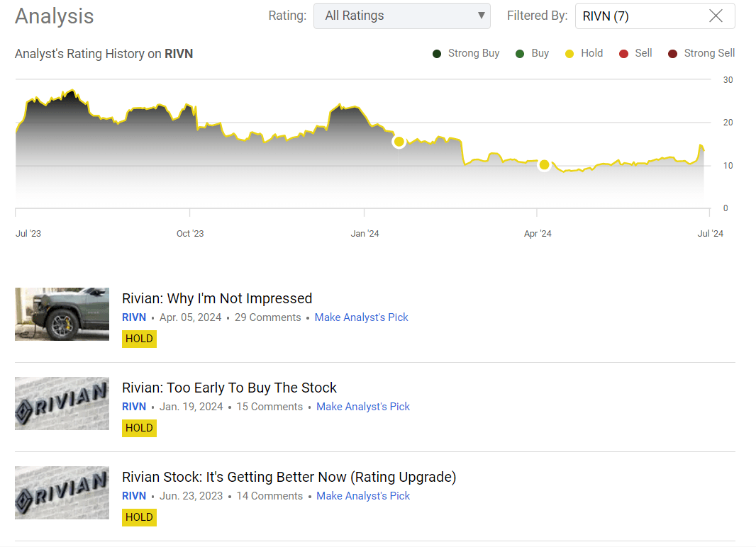Open 'Rivian Stock: It's Getting Better Now' article

point(289,477)
